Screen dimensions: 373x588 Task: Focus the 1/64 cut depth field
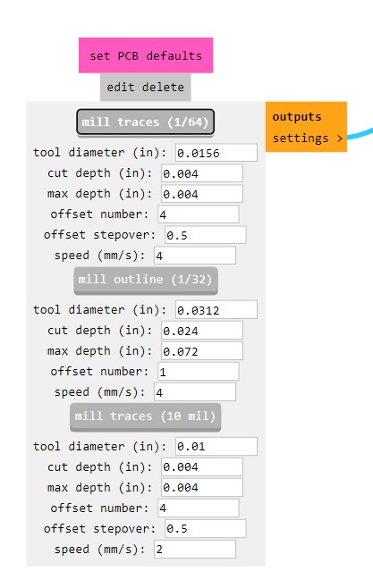pyautogui.click(x=202, y=173)
